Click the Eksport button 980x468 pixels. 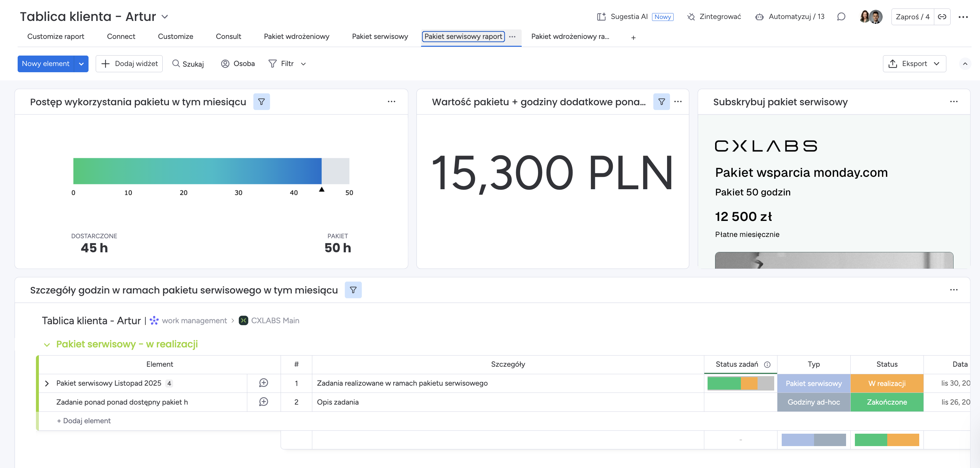coord(914,63)
